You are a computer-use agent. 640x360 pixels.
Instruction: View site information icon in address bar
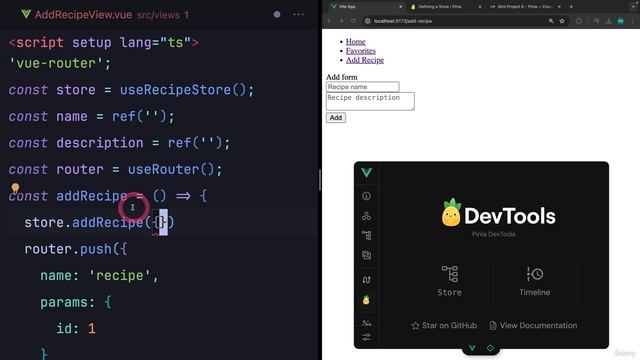[x=367, y=21]
